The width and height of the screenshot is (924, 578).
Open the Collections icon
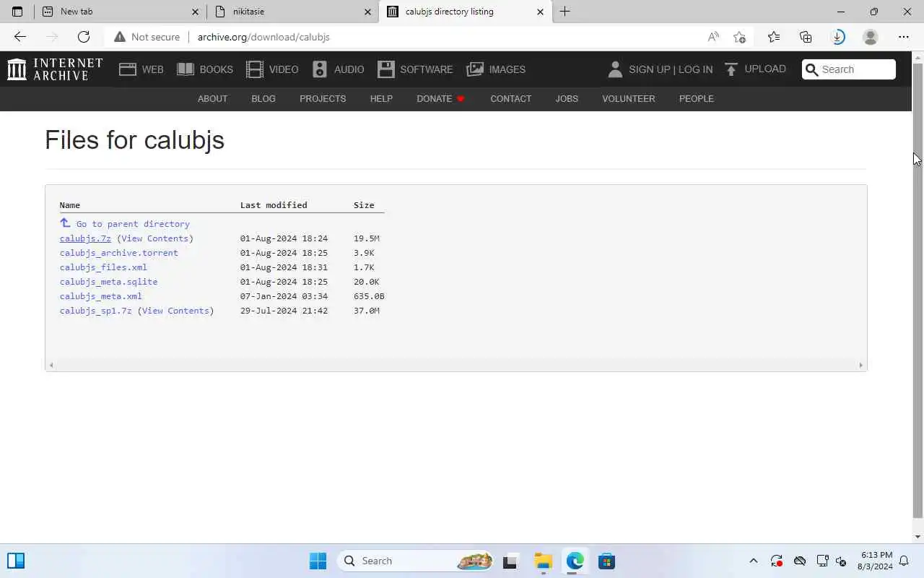[x=806, y=37]
